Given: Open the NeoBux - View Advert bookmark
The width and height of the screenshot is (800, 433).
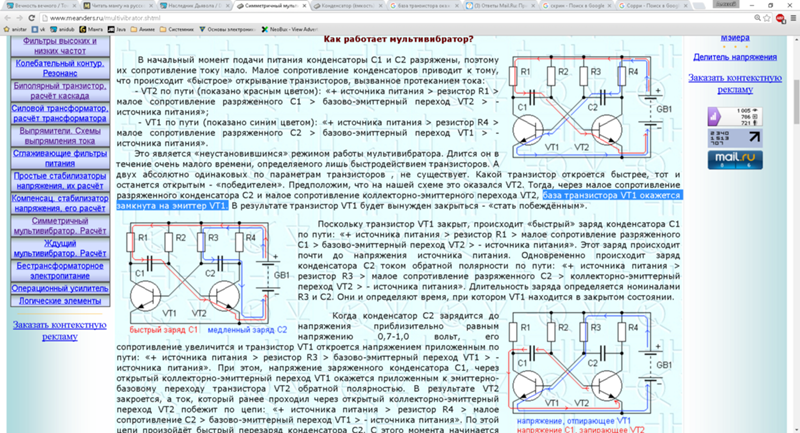Looking at the screenshot, I should pos(289,30).
